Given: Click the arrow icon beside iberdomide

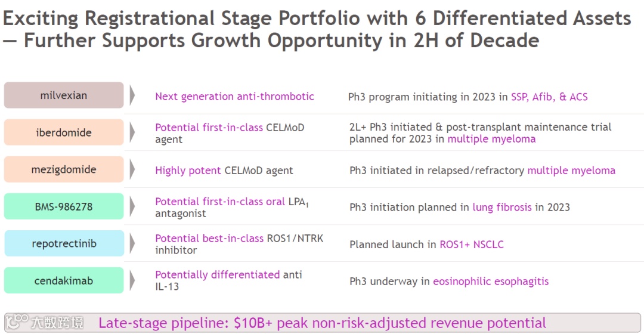Looking at the screenshot, I should [132, 132].
